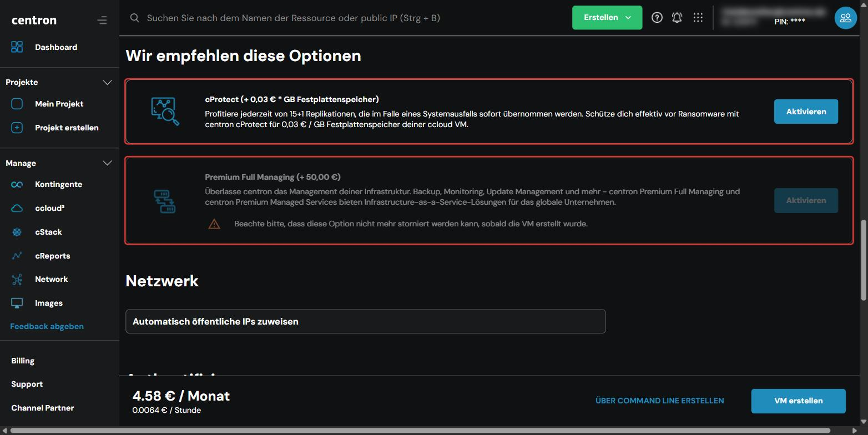Image resolution: width=868 pixels, height=435 pixels.
Task: Click the Feedback abgeben link
Action: 47,326
